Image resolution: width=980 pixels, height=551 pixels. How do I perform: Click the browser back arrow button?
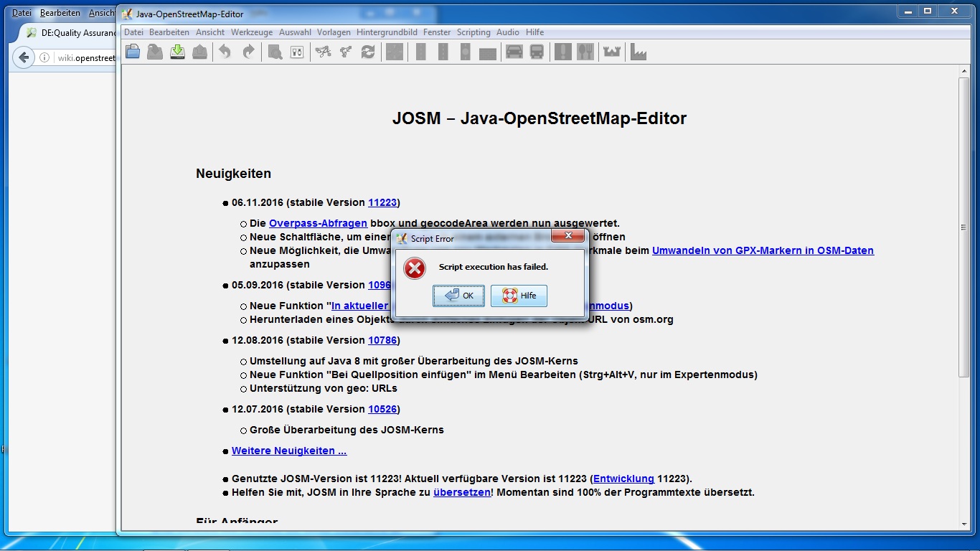(x=24, y=58)
